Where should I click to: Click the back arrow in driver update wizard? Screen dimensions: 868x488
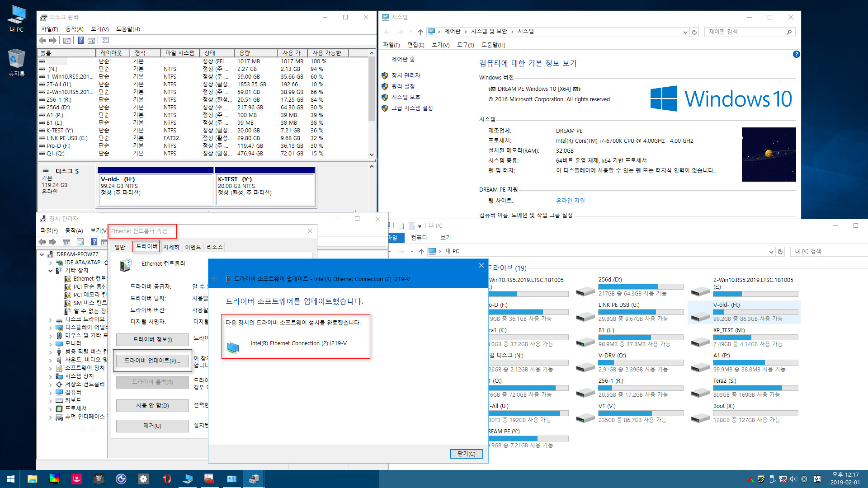(215, 279)
